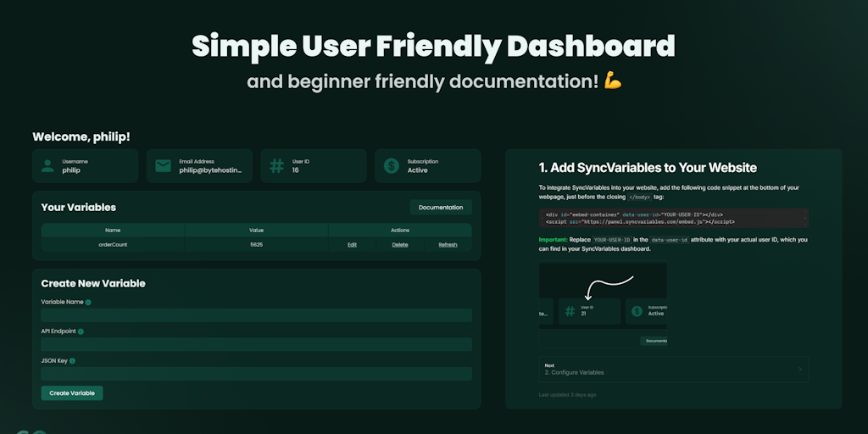Click the embed code snippet block

point(673,218)
